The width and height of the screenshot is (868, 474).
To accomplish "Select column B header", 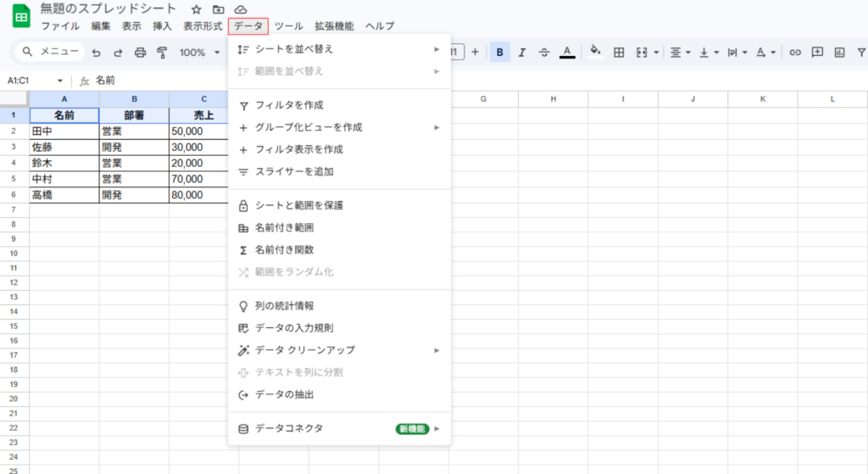I will coord(134,98).
